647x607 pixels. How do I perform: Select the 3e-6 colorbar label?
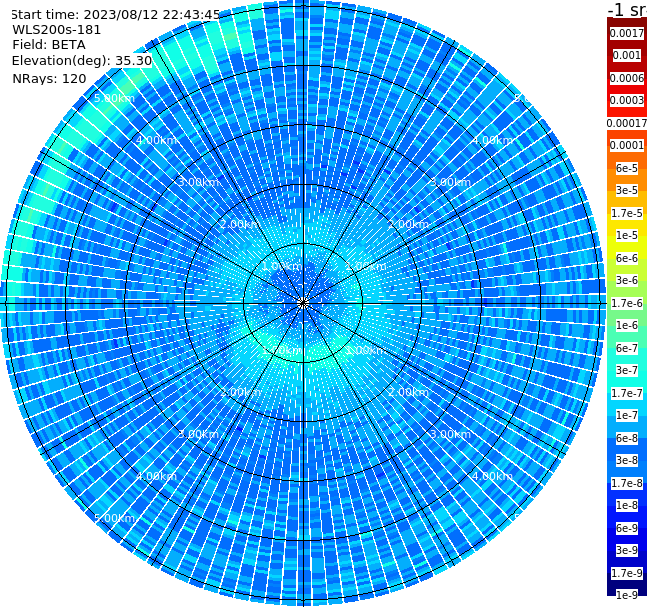pos(627,280)
